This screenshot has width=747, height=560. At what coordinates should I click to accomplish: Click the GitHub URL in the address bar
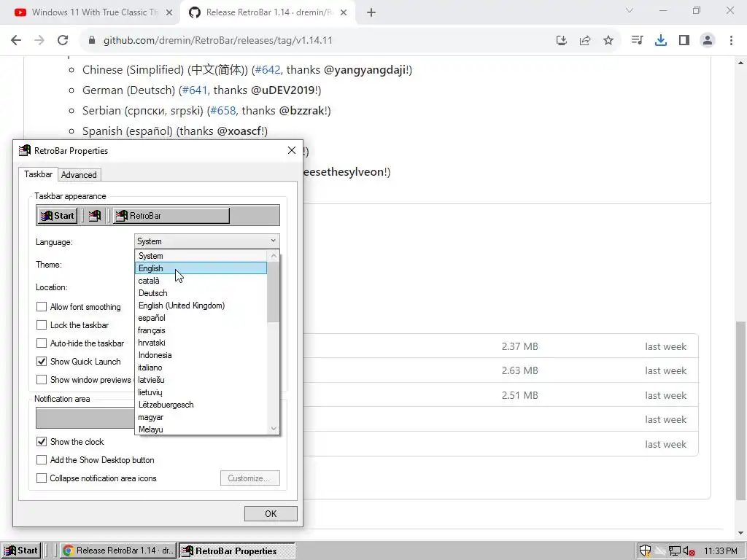point(217,41)
